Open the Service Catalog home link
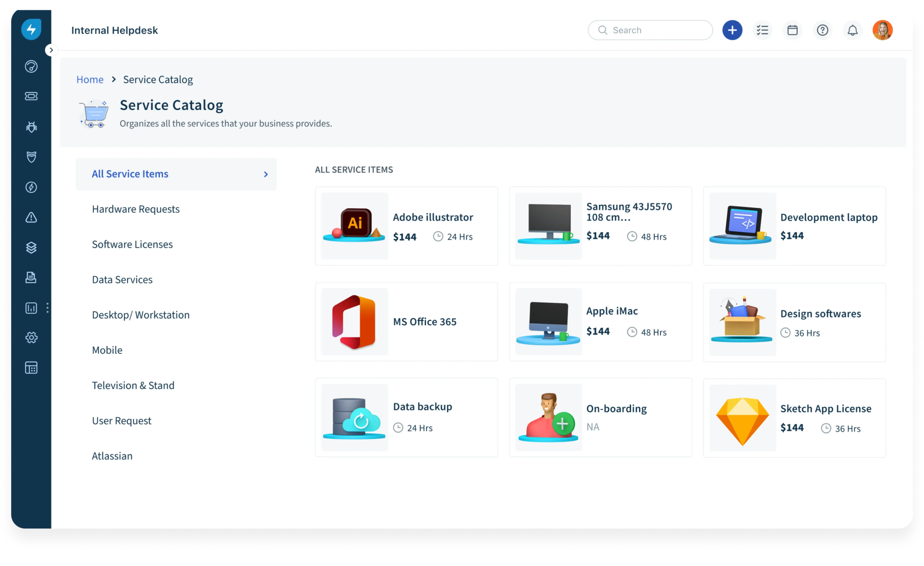Screen dimensions: 924x566 pos(90,79)
